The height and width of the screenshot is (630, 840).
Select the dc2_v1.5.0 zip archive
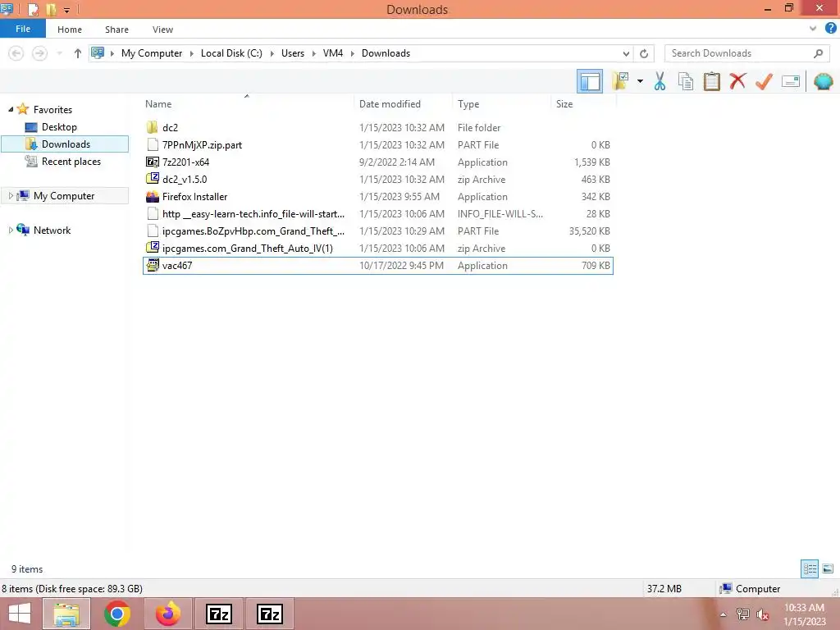(x=377, y=179)
